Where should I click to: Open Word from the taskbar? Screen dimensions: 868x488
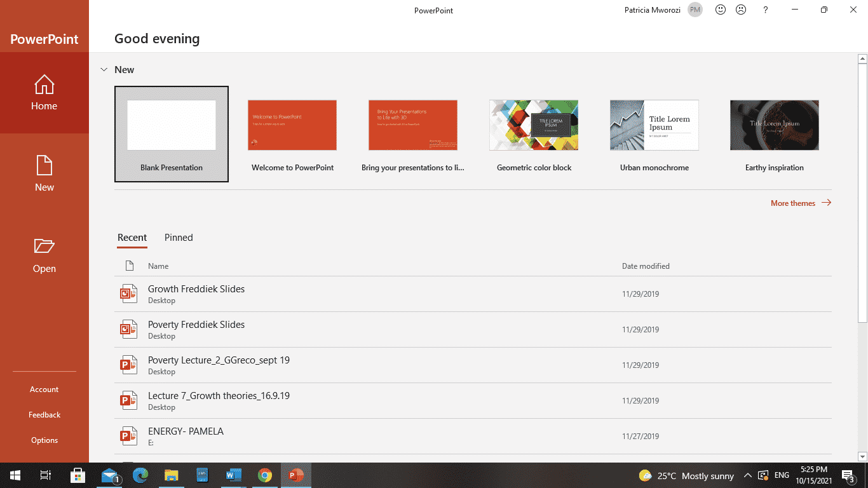(233, 475)
